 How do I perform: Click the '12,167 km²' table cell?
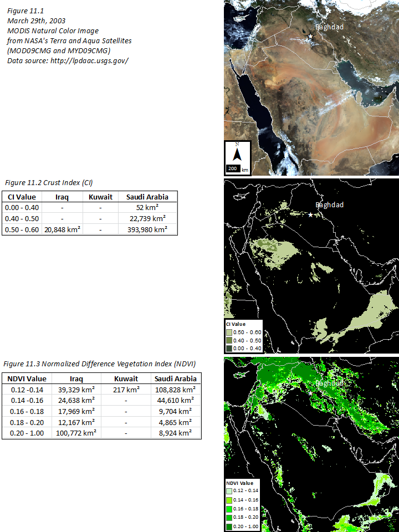76,422
